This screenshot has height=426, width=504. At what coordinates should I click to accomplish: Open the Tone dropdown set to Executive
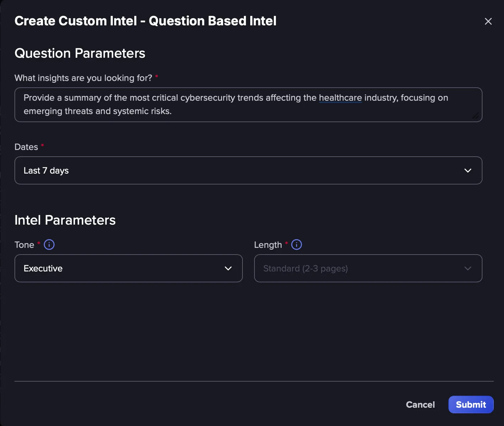tap(128, 268)
